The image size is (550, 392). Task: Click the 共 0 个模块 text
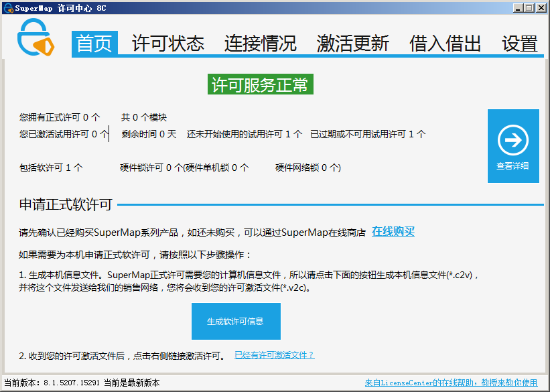pyautogui.click(x=144, y=117)
